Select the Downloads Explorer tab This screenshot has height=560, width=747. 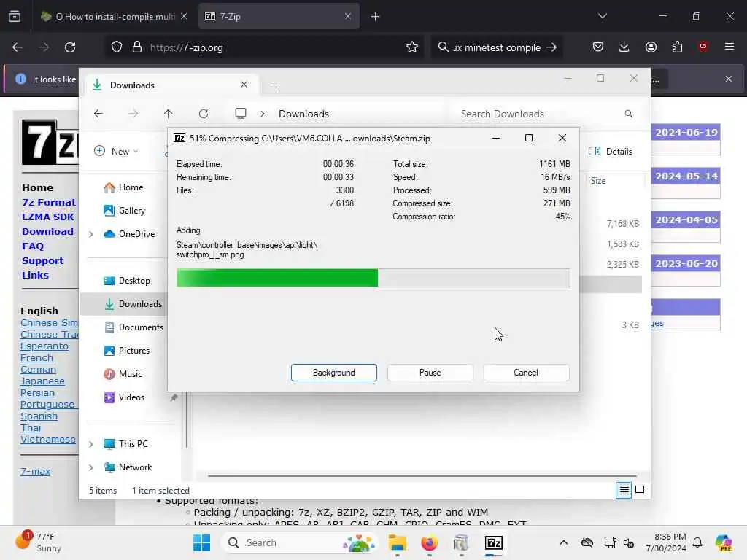[x=171, y=85]
